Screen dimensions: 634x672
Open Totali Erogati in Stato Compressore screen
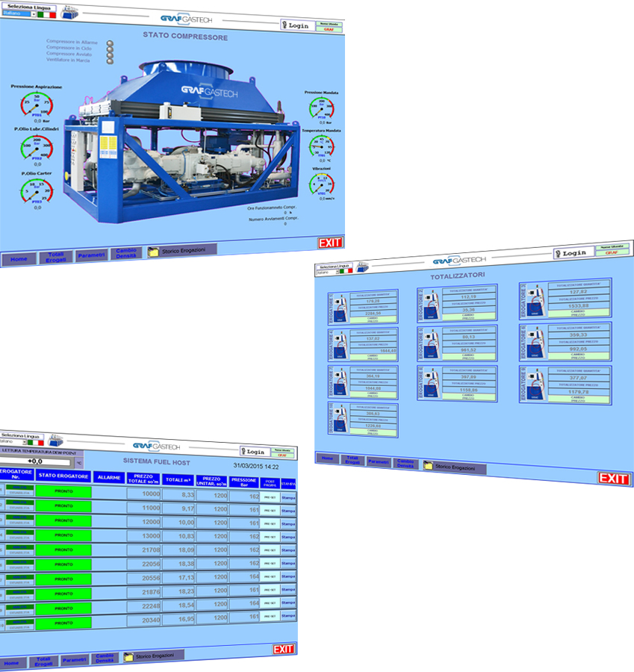[56, 257]
